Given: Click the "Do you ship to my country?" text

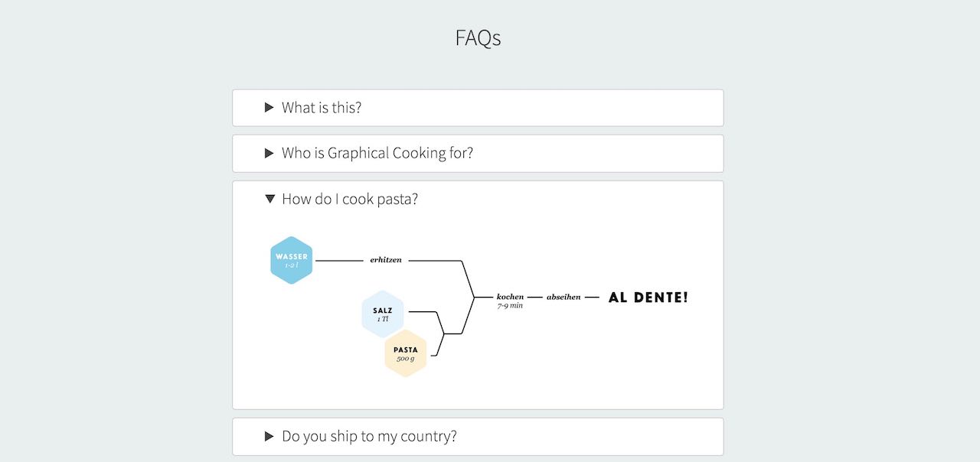Looking at the screenshot, I should point(369,436).
